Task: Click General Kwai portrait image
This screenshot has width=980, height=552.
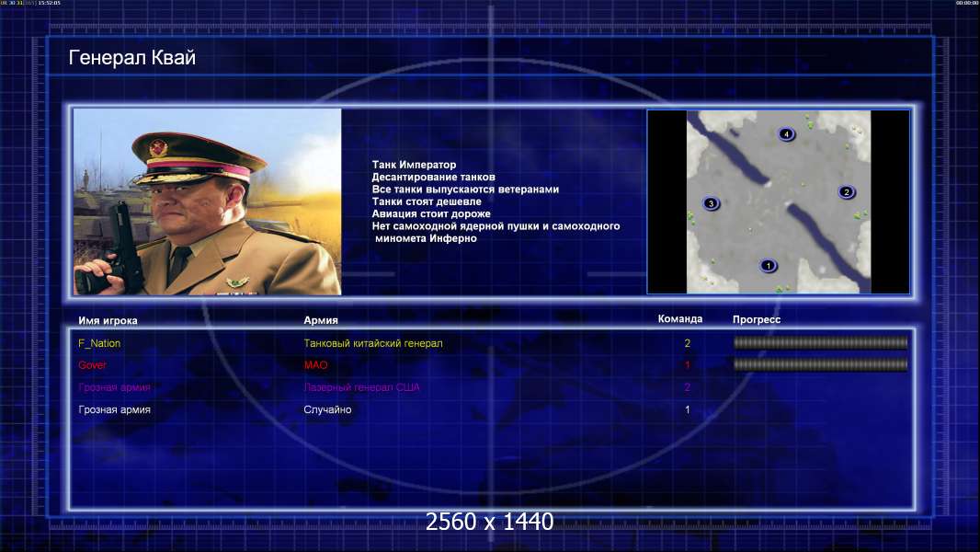Action: [x=208, y=201]
